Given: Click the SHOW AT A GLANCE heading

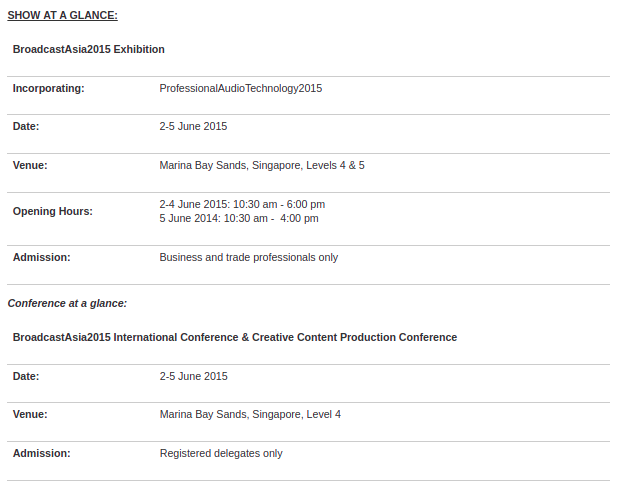Looking at the screenshot, I should 63,15.
